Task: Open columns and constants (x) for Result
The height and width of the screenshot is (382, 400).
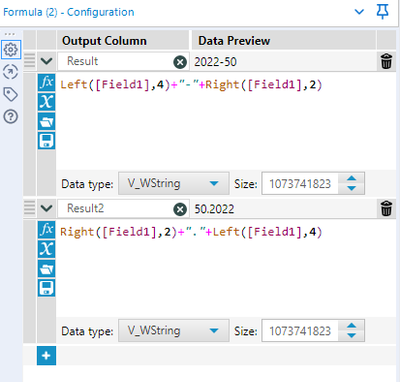Action: 46,102
